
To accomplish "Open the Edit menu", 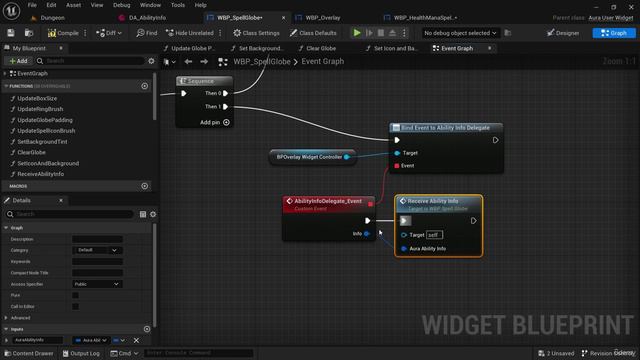I will click(51, 5).
